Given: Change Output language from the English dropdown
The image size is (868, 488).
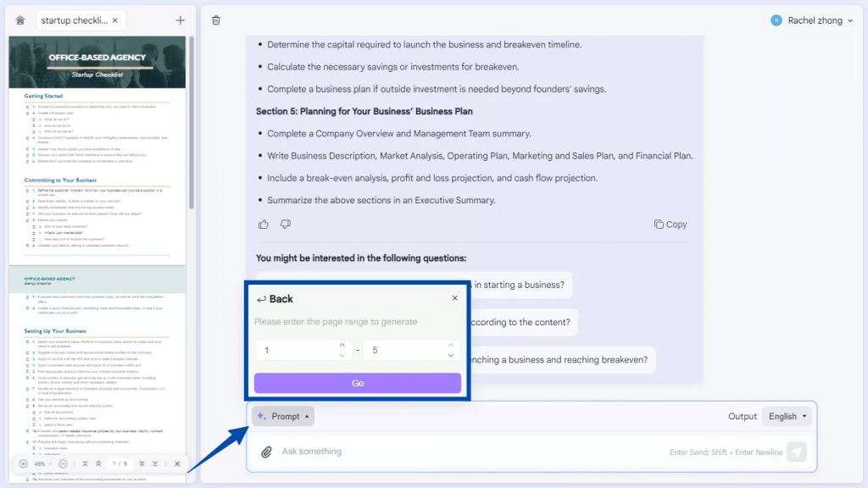Looking at the screenshot, I should pos(787,415).
